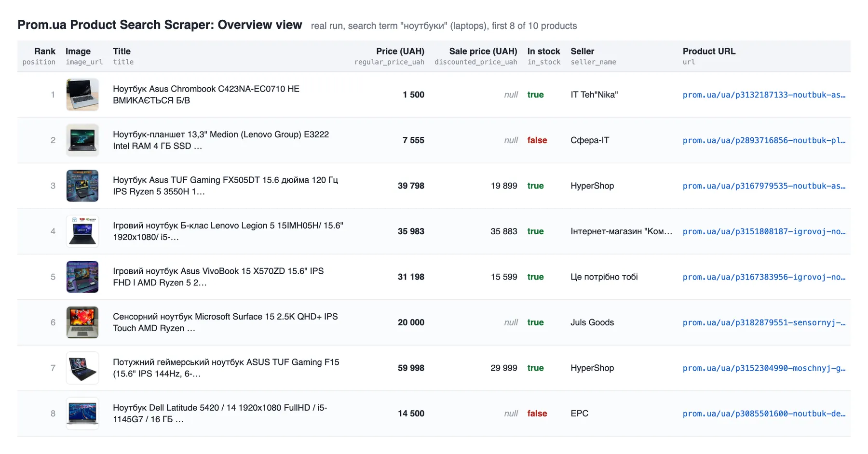Click the seller name IT Teh"Nika"
Viewport: 868px width, 454px height.
click(594, 95)
